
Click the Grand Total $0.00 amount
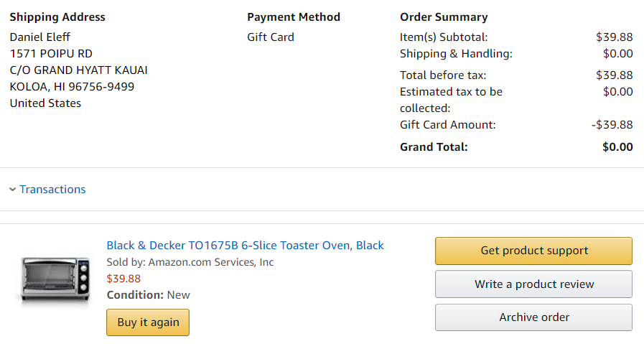(x=617, y=147)
